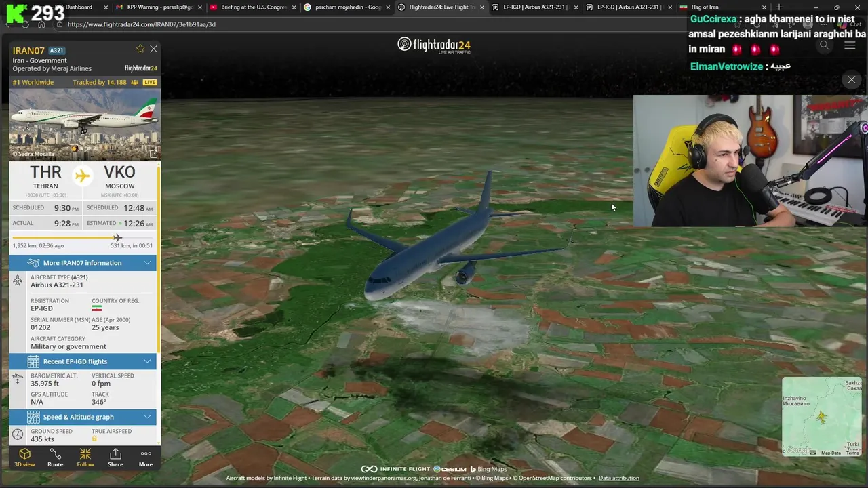
Task: Click the altitude icon beside Barometric Alt.
Action: (x=18, y=379)
